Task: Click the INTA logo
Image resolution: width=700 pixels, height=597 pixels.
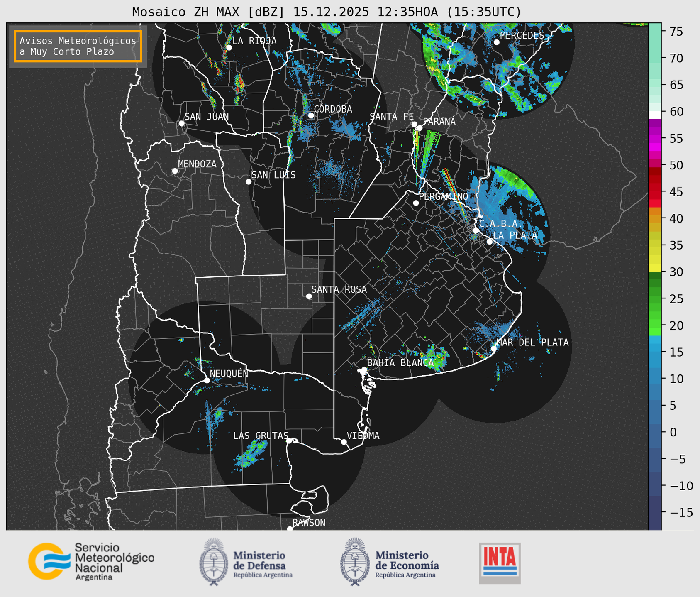Action: pos(500,563)
